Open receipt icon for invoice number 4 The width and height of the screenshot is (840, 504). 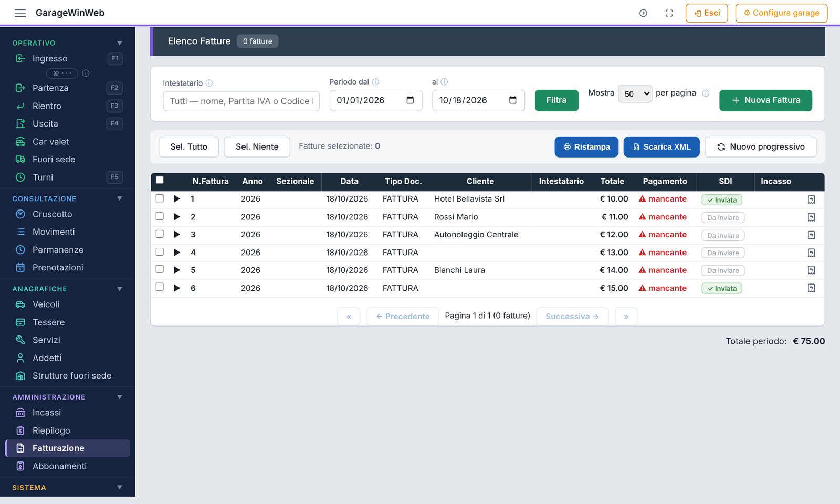pyautogui.click(x=811, y=253)
